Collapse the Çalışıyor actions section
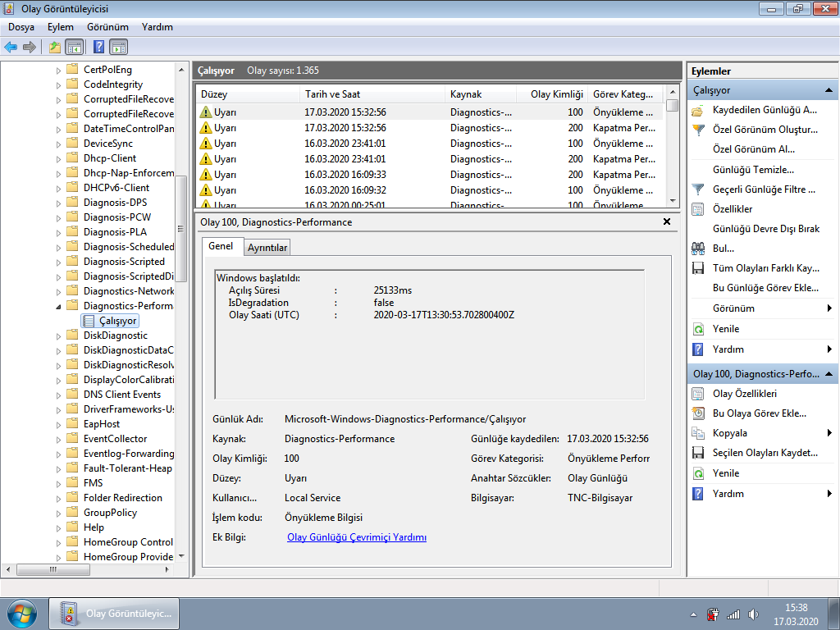 point(829,90)
